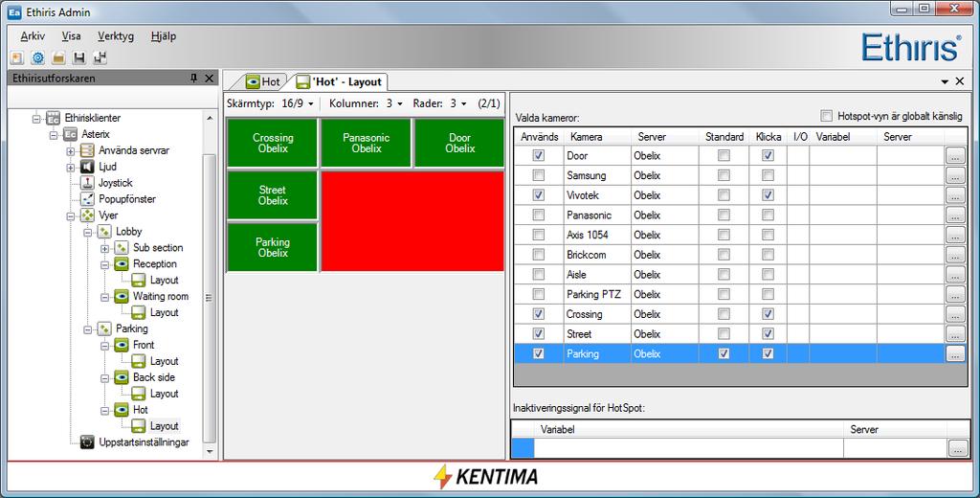Select the Ljud speaker icon
This screenshot has height=498, width=980.
point(87,167)
